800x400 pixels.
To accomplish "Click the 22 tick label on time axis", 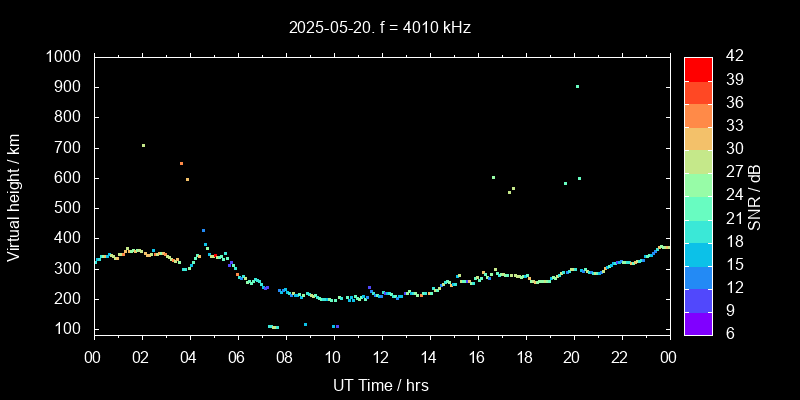I will [x=621, y=357].
